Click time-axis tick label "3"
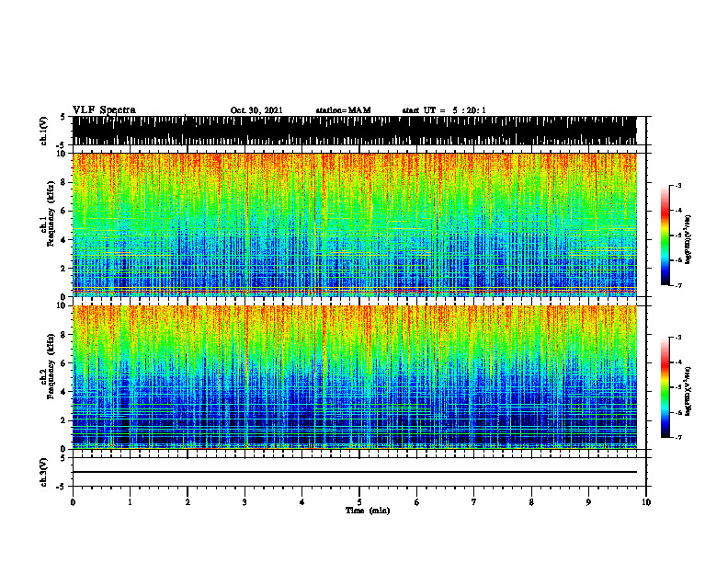Screen dimensions: 728x563 [245, 502]
